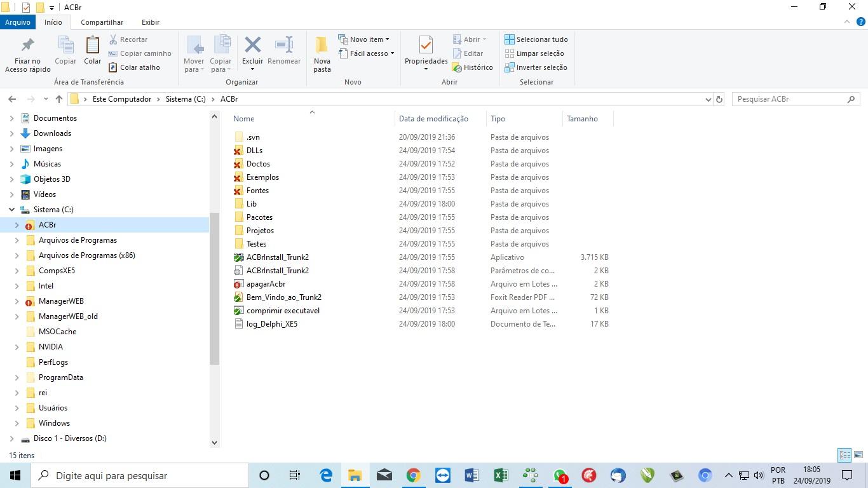Open Microsoft Edge from the taskbar
Viewport: 868px width, 488px height.
click(x=326, y=475)
